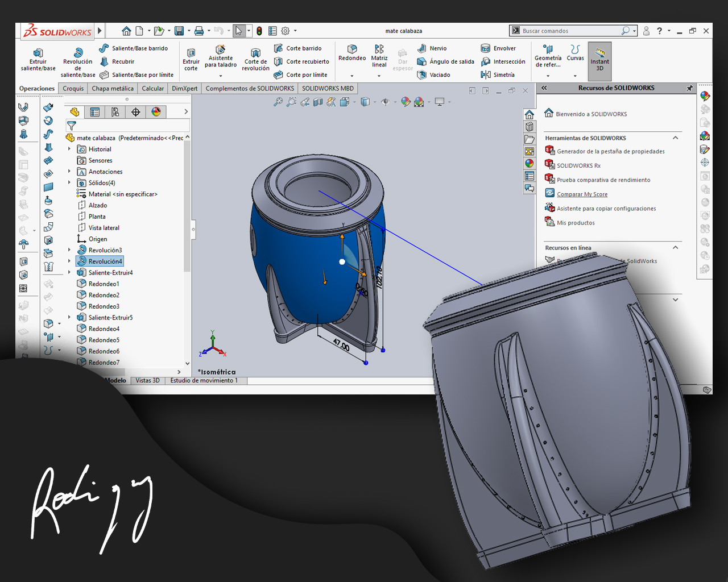Switch to the Croquis tab
728x582 pixels.
pos(73,89)
